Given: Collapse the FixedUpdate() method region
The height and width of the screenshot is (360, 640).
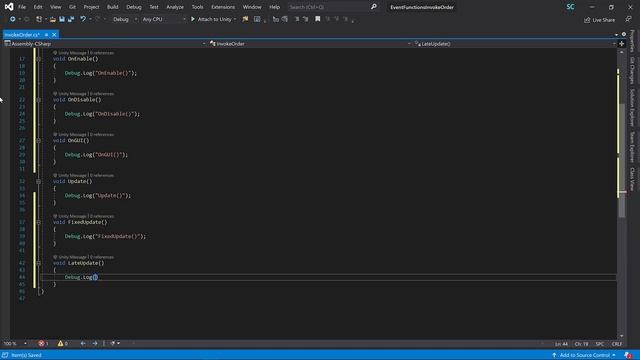Looking at the screenshot, I should point(38,222).
